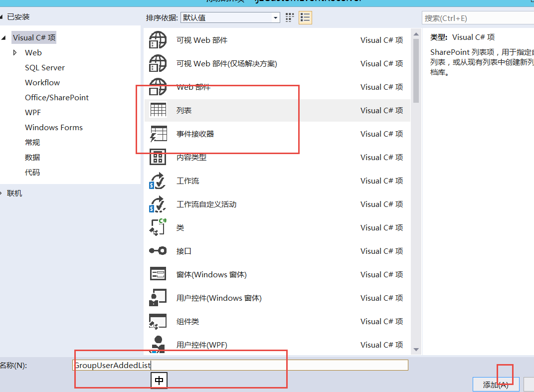
Task: Select the Web category label
Action: (x=33, y=53)
